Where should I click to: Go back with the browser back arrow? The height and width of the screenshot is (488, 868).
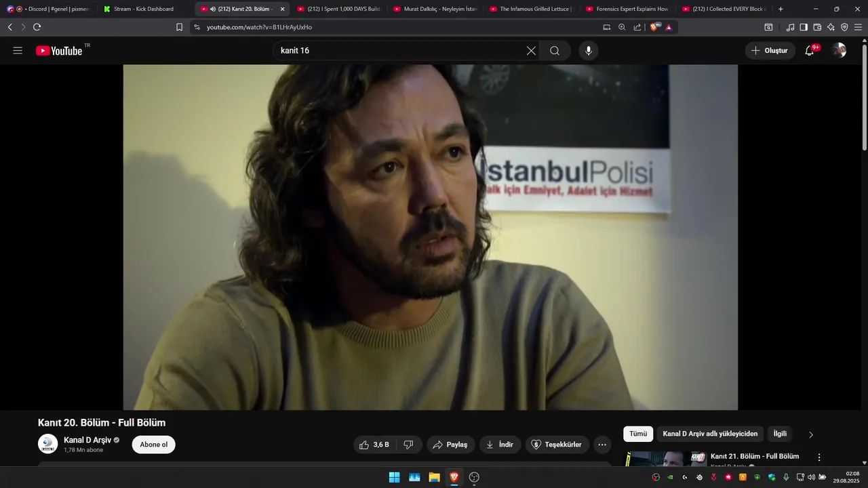pos(9,27)
